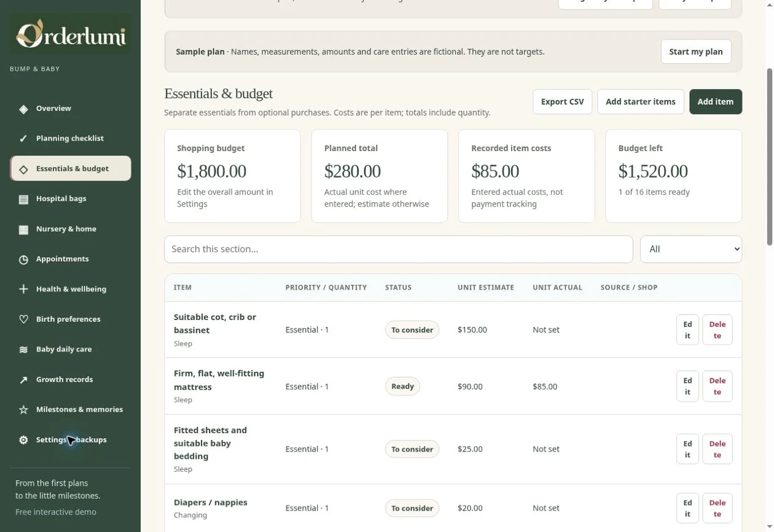774x532 pixels.
Task: Click the Hospital bags list icon
Action: [x=23, y=199]
